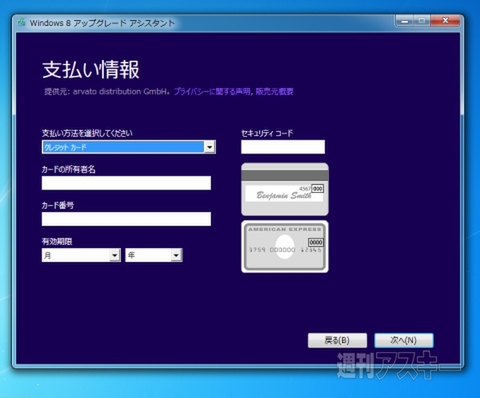Click the カード番号 label
The height and width of the screenshot is (398, 480).
[x=58, y=205]
